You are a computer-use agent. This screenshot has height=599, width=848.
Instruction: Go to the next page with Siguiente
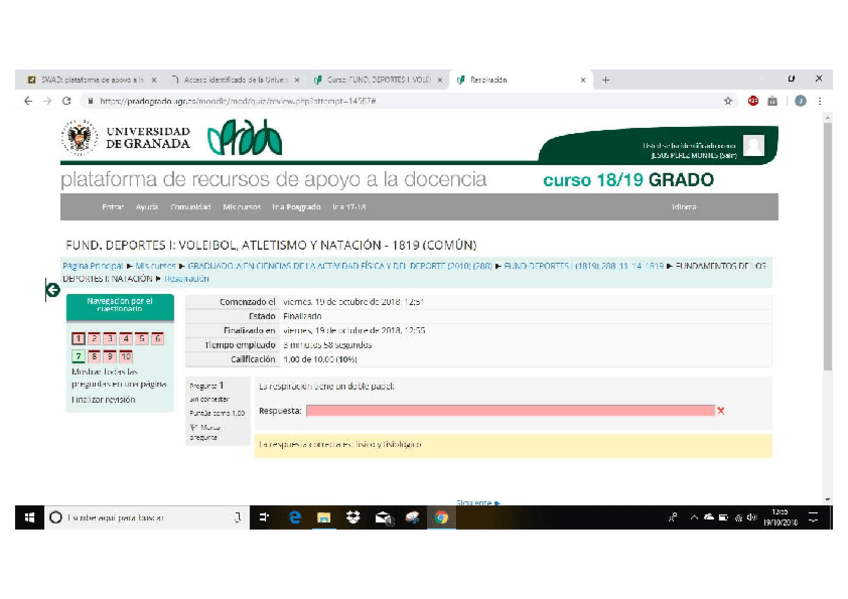[x=478, y=502]
